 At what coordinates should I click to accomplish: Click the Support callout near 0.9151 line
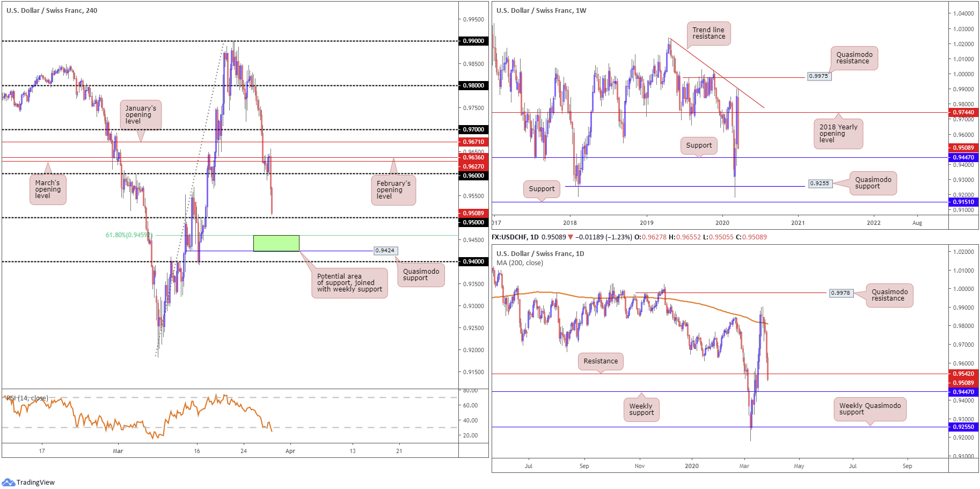[542, 189]
